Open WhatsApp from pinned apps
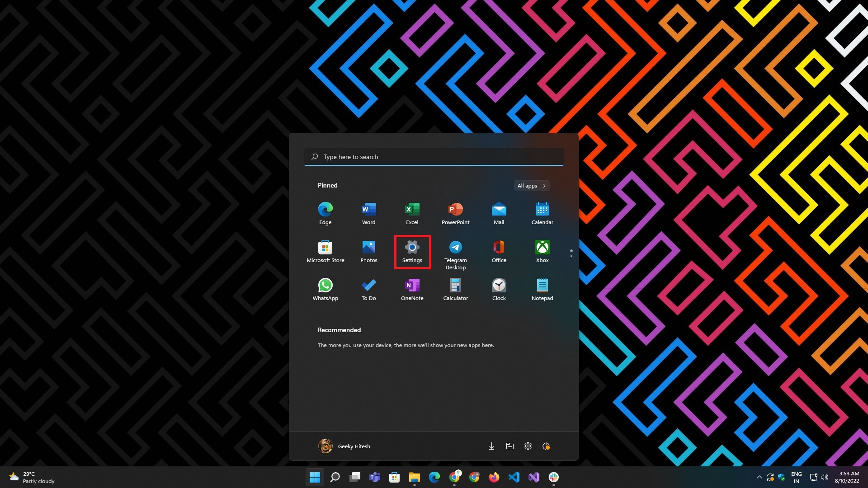The width and height of the screenshot is (868, 488). click(325, 289)
